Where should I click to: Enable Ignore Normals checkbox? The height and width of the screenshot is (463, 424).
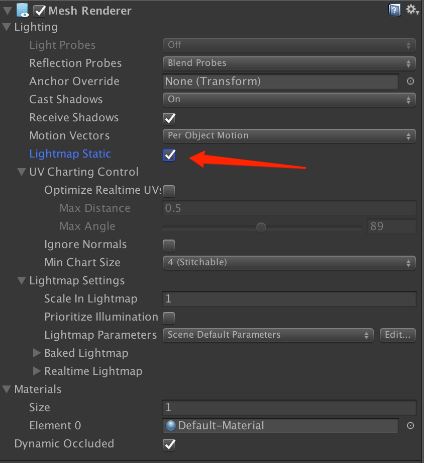[x=169, y=245]
